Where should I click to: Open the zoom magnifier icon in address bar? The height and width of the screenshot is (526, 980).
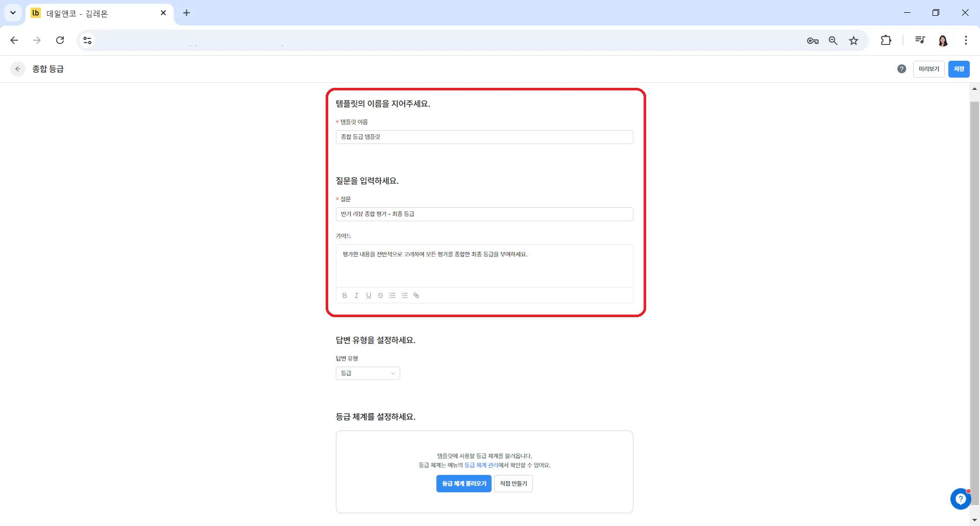(x=833, y=40)
